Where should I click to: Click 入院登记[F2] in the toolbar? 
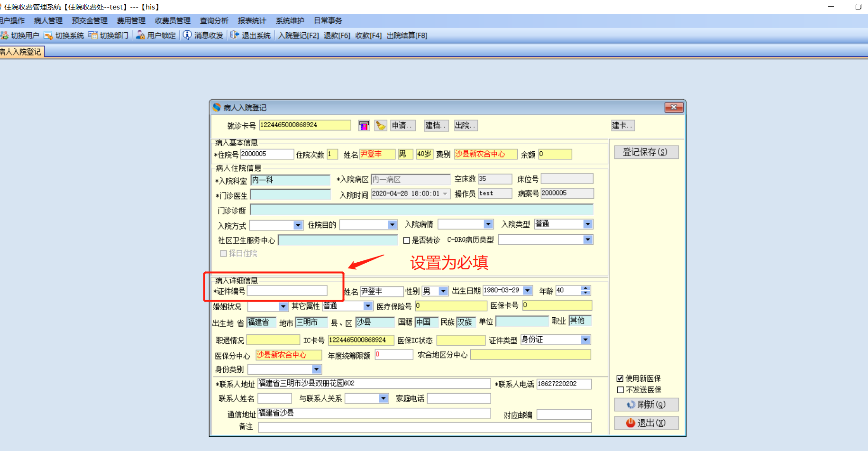pyautogui.click(x=299, y=35)
